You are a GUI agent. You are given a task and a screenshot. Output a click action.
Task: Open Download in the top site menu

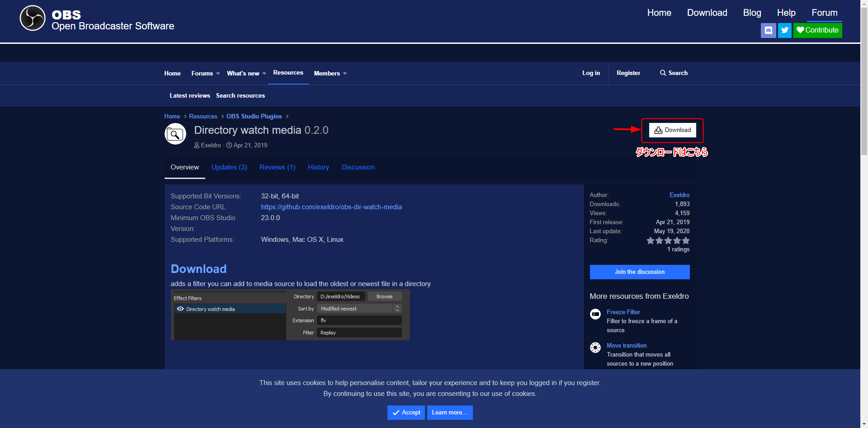click(707, 13)
